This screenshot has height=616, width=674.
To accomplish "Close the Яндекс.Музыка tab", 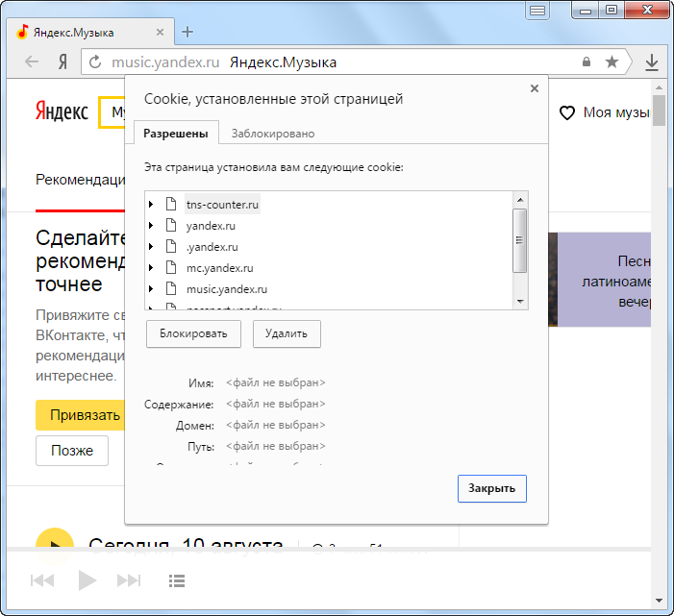I will 160,33.
